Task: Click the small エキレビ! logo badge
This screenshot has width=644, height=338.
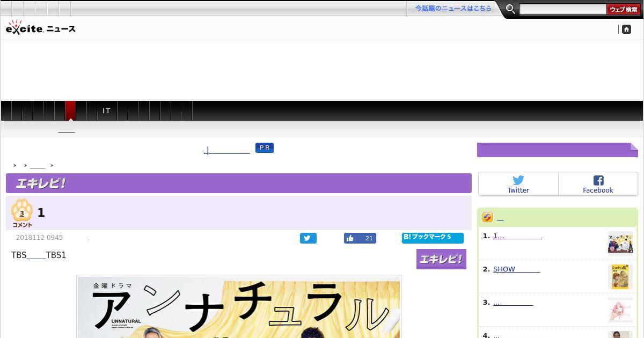Action: tap(441, 259)
